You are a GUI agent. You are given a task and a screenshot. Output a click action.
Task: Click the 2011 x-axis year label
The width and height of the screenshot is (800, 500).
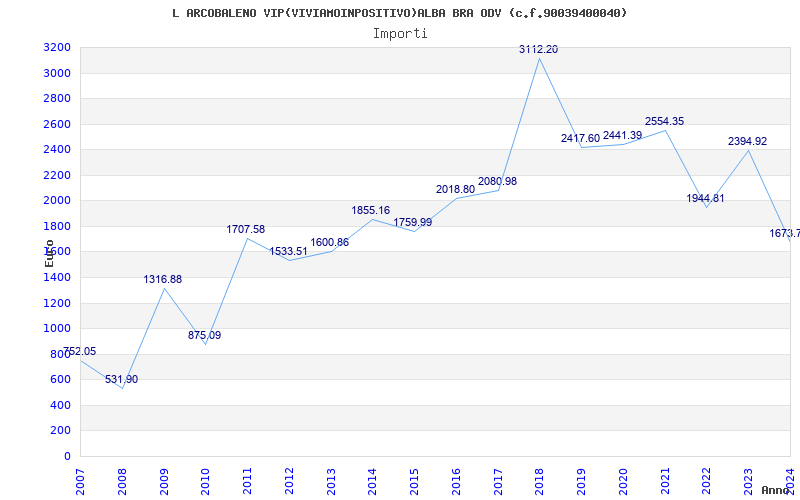coord(247,482)
